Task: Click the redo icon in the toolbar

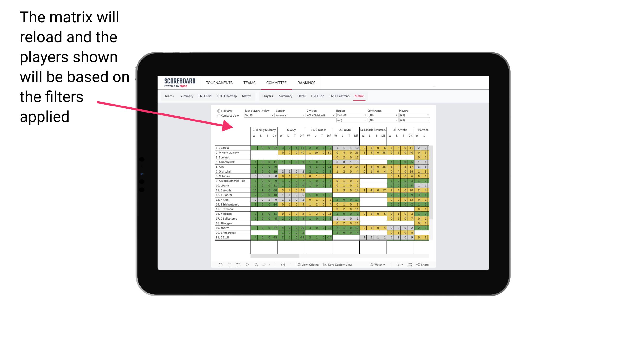Action: (x=229, y=266)
